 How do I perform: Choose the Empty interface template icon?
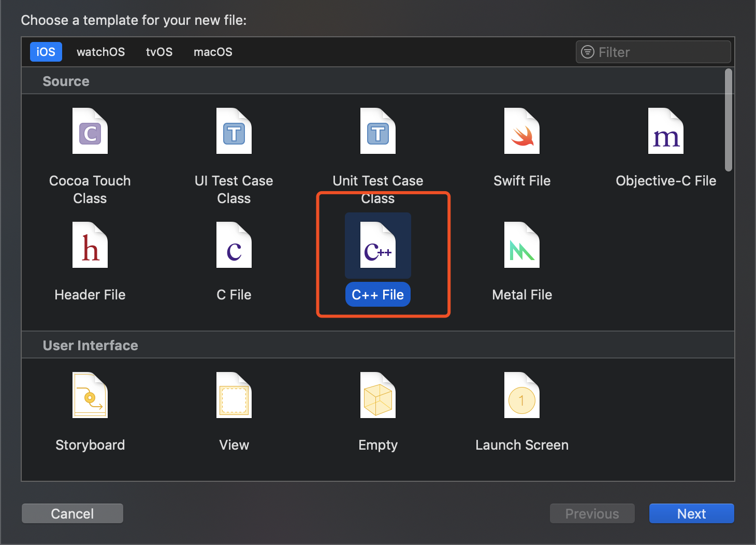point(378,395)
